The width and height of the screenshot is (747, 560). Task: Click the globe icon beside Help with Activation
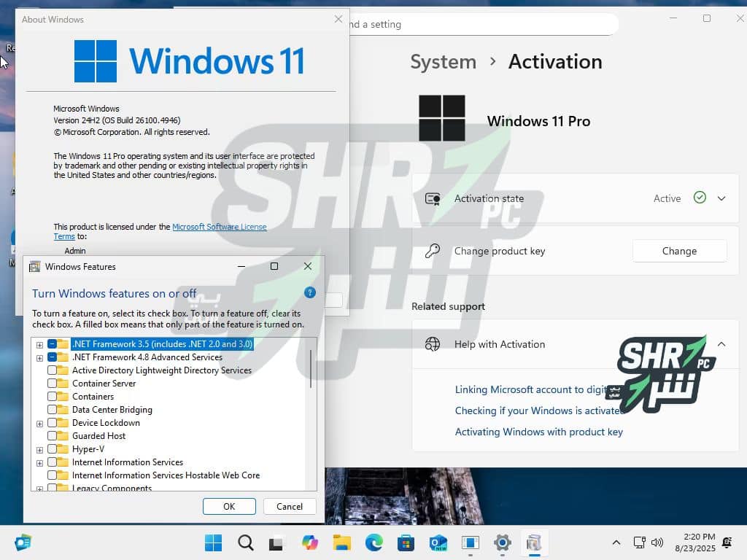click(x=433, y=344)
